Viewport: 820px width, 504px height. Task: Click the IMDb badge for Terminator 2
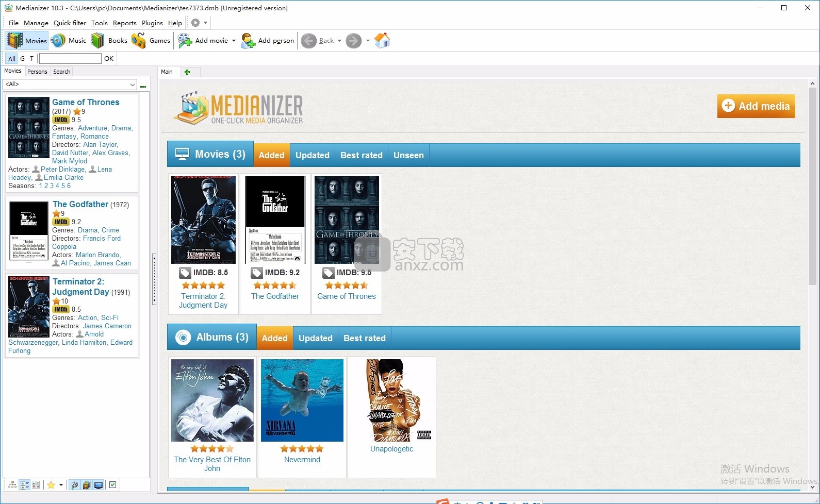pyautogui.click(x=61, y=309)
